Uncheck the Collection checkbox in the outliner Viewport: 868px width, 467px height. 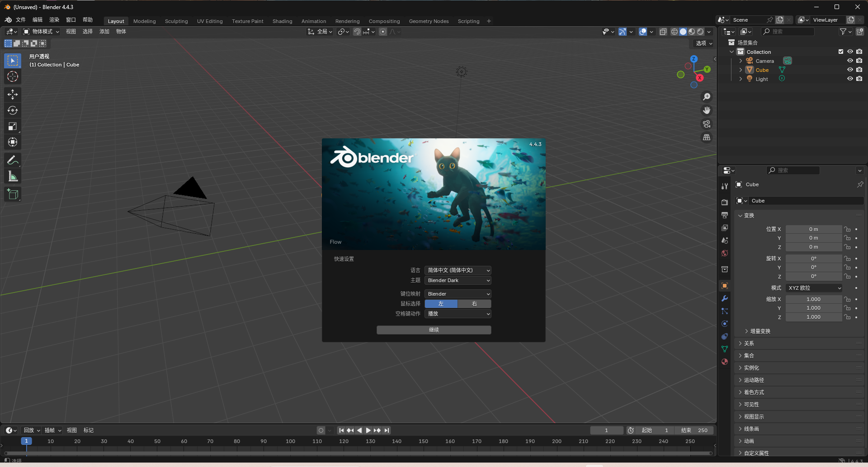coord(841,52)
